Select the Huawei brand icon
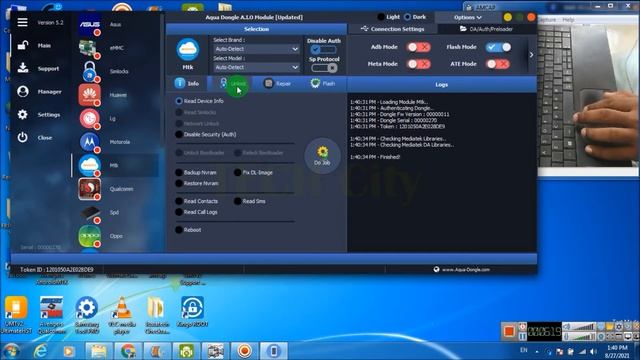 [x=89, y=95]
